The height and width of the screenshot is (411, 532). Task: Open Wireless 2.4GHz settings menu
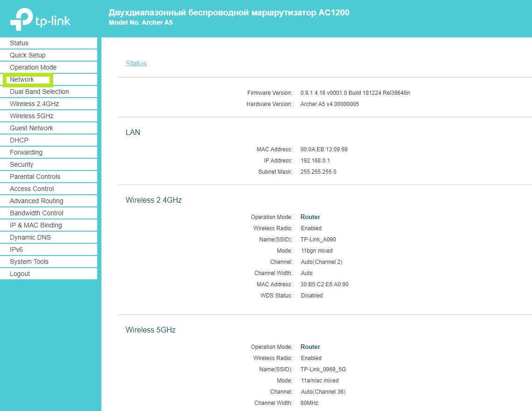34,104
